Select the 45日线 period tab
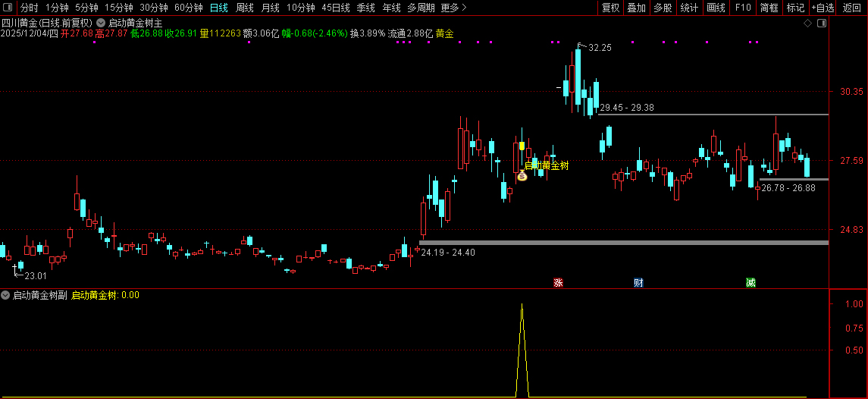 click(336, 8)
